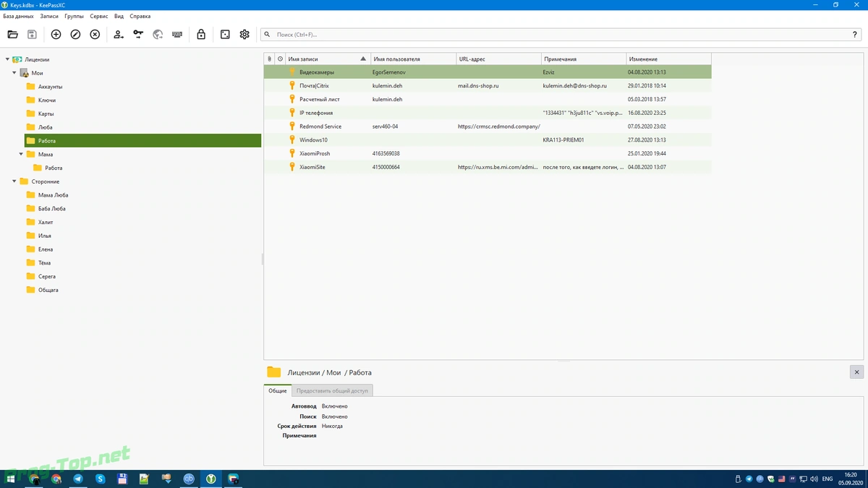Click in the Поиск search field

pos(561,35)
